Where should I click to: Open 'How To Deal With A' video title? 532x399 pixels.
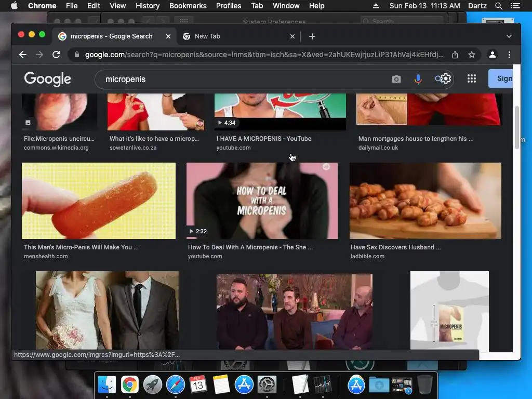tap(250, 247)
